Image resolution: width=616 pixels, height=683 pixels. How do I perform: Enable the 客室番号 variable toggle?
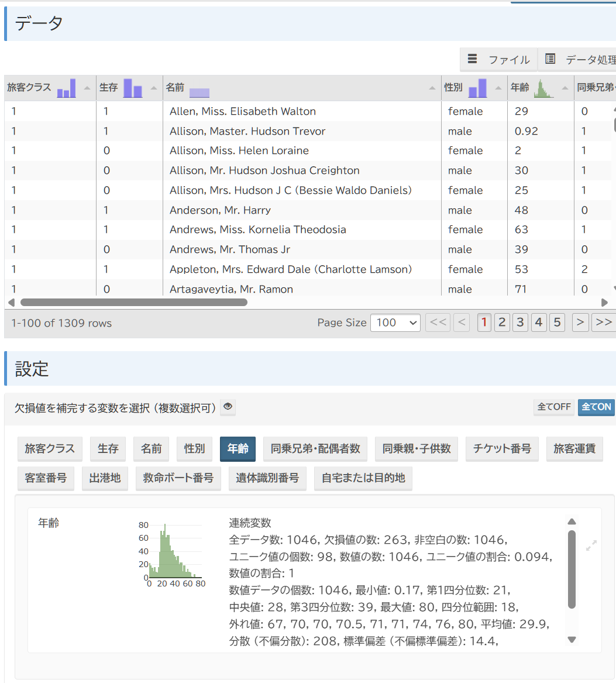(46, 478)
